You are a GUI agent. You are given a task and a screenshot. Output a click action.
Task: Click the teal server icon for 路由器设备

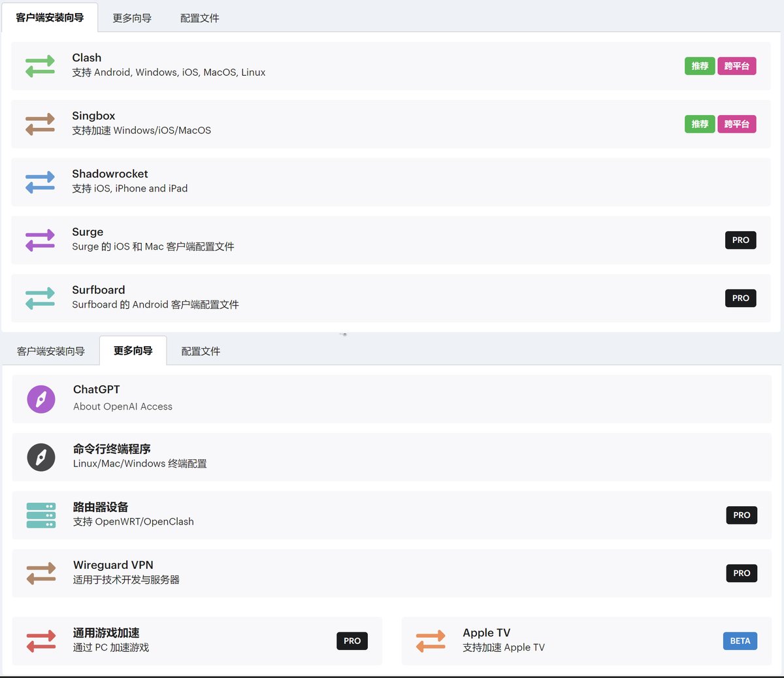tap(41, 515)
